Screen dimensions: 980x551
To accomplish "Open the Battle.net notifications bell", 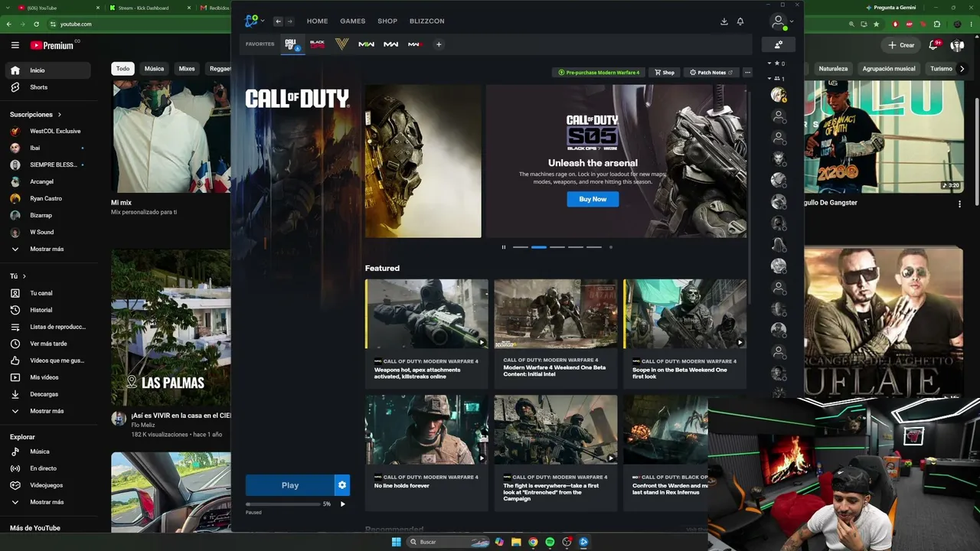I will pos(740,21).
